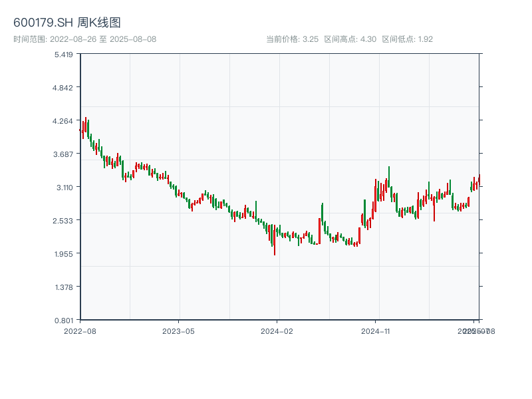Click the last candlestick at chart's right edge
This screenshot has height=399, width=532.
pyautogui.click(x=479, y=180)
